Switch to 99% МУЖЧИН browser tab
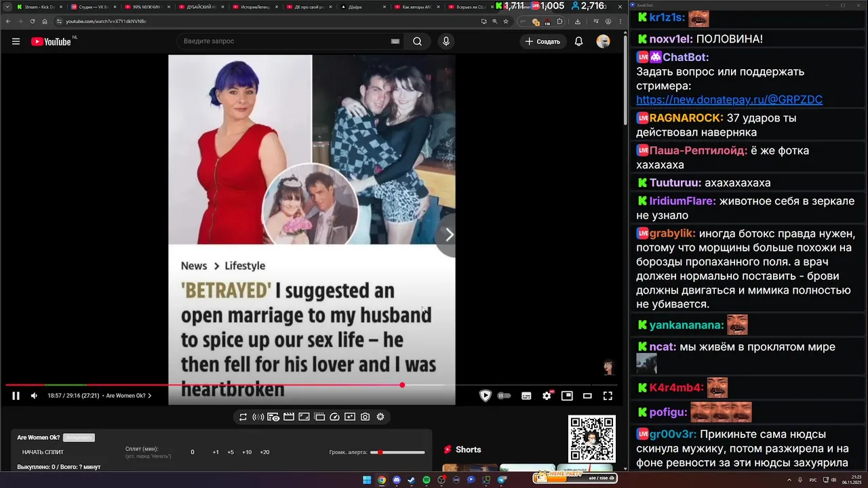Screen dimensions: 868x488 (146, 7)
